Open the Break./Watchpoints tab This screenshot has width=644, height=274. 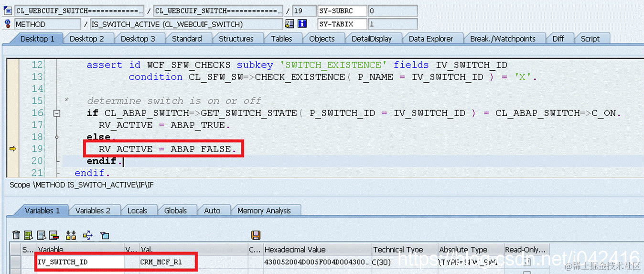pyautogui.click(x=503, y=39)
